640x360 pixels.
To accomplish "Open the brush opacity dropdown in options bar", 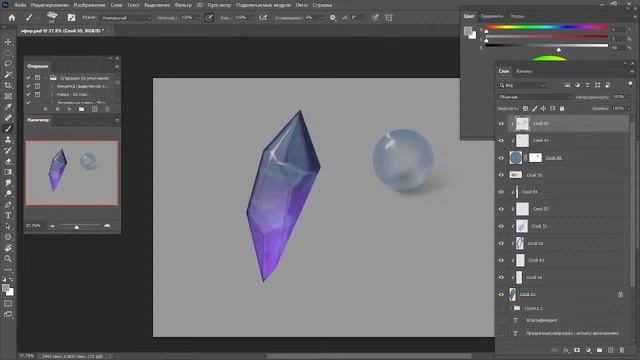I will click(197, 18).
